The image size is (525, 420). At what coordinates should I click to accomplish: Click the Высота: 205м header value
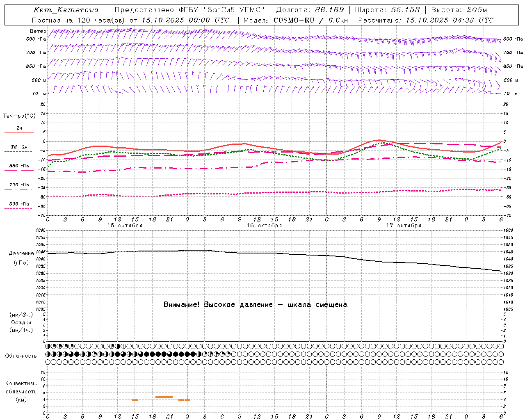tap(459, 10)
